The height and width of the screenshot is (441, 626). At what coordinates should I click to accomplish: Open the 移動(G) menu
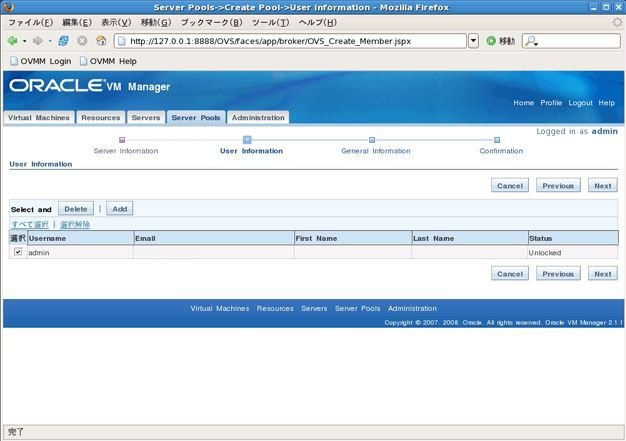coord(156,22)
